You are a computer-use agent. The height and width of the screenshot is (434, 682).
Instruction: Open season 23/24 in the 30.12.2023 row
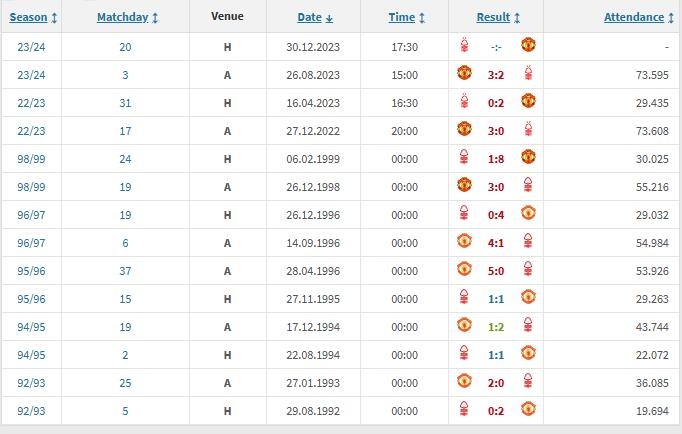click(31, 45)
